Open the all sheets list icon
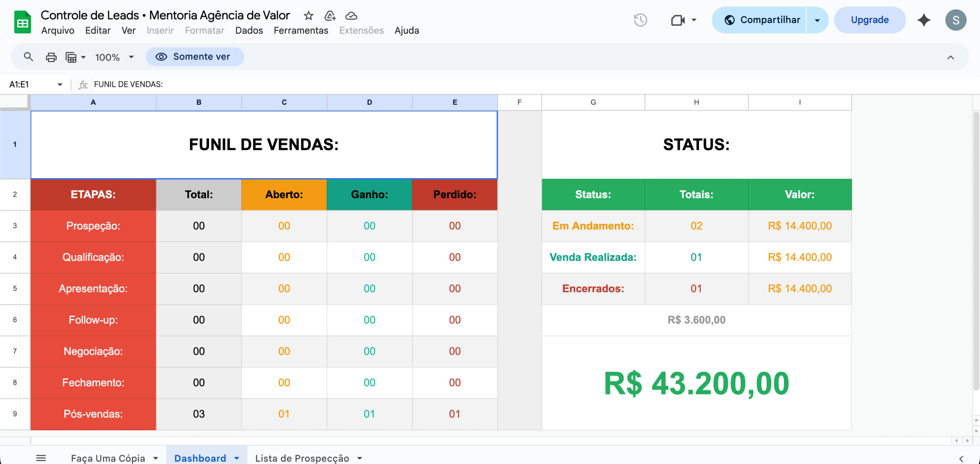 41,458
